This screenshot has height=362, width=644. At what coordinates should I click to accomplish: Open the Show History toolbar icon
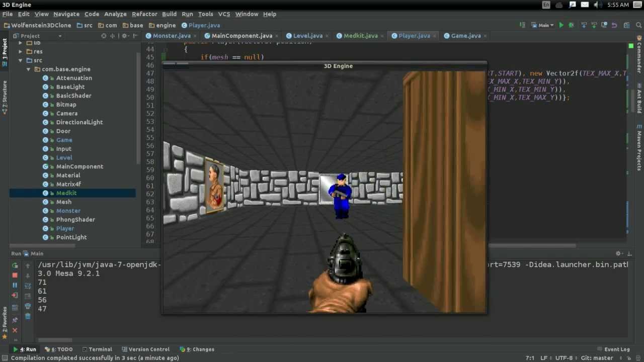tap(605, 25)
